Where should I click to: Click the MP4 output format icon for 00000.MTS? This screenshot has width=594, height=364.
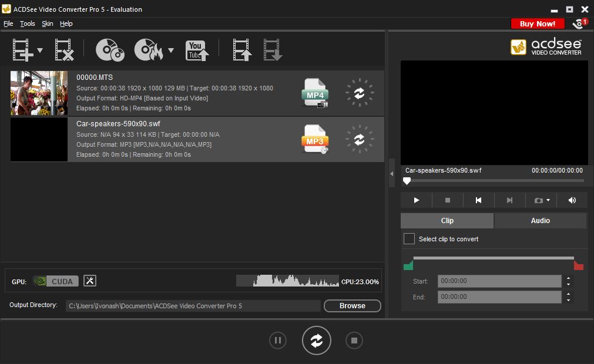point(315,93)
